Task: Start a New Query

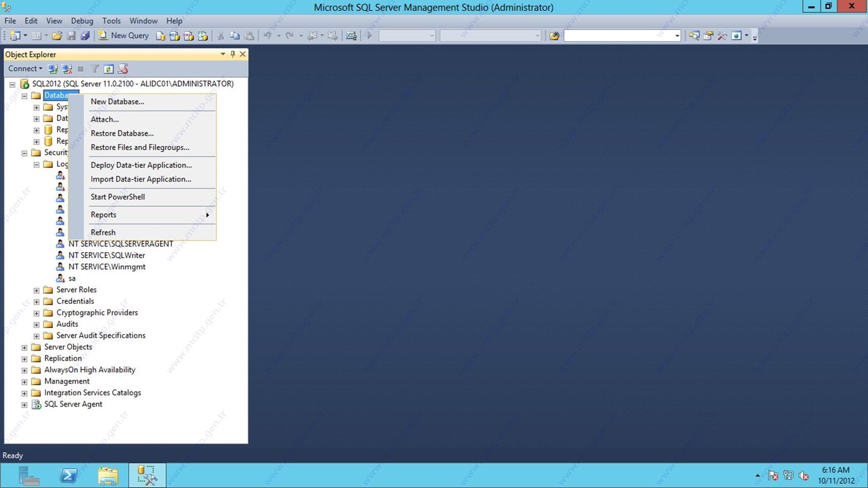Action: [x=123, y=36]
